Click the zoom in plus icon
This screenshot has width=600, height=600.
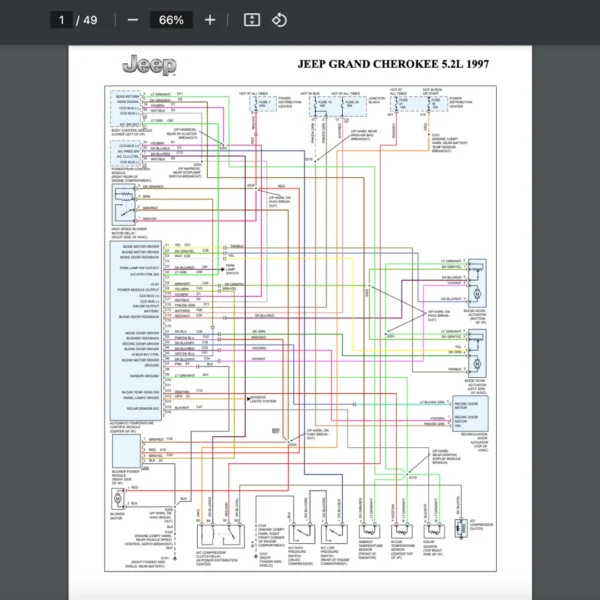pos(210,20)
